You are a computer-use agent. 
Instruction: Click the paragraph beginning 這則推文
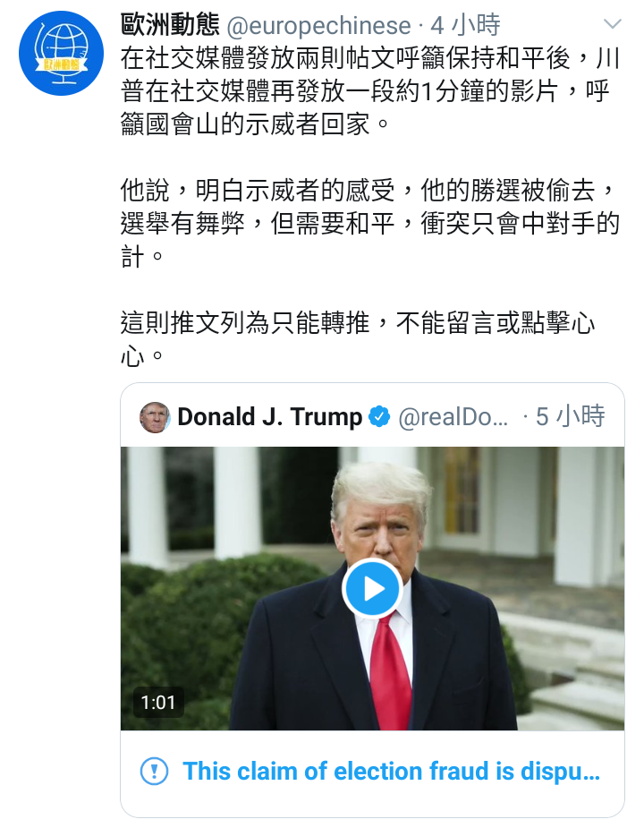358,338
